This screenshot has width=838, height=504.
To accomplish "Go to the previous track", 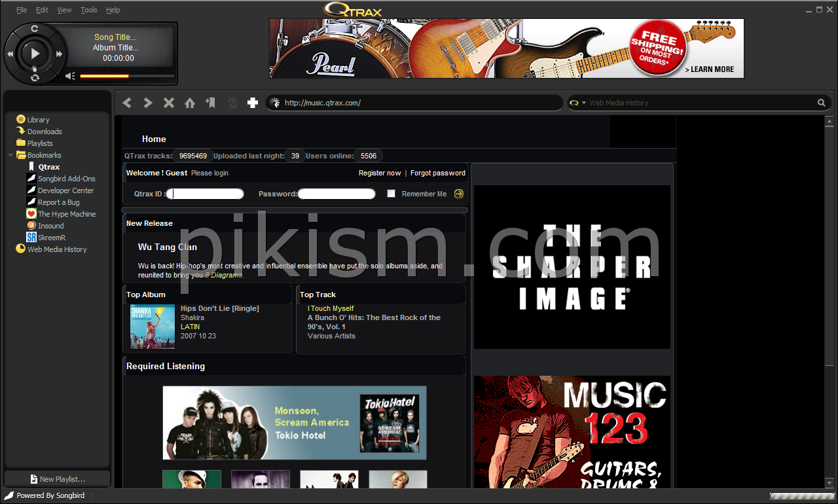I will click(10, 54).
